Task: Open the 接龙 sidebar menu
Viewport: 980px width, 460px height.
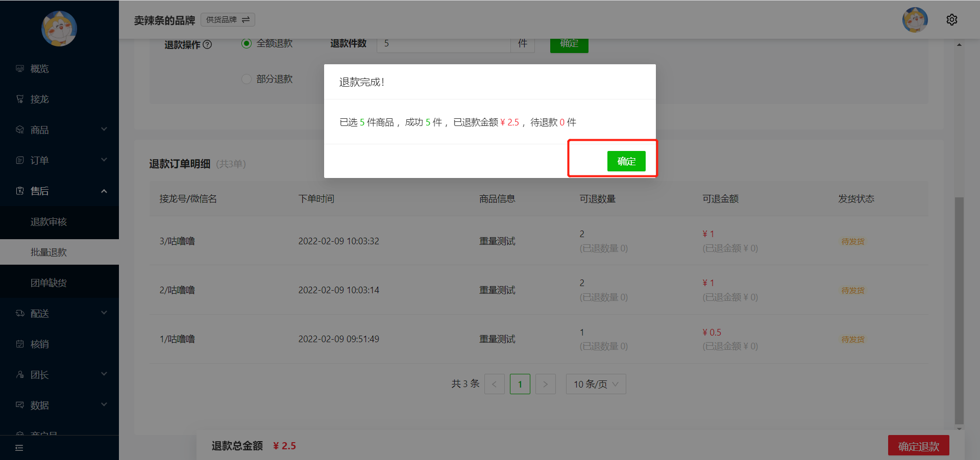Action: click(x=59, y=99)
